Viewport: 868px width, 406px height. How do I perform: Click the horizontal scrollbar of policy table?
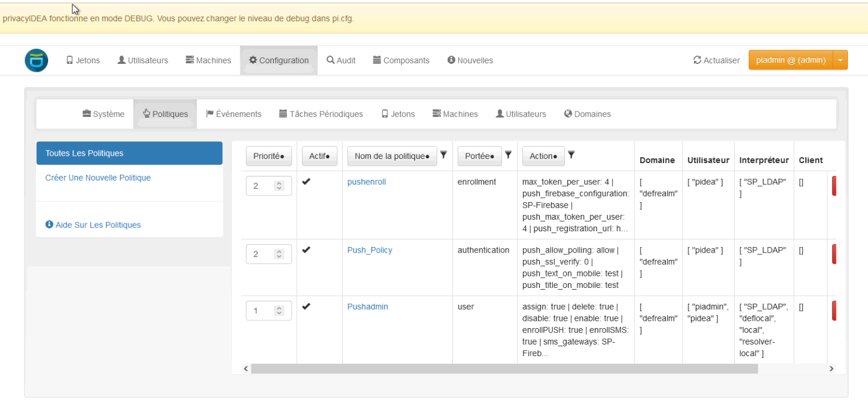504,369
